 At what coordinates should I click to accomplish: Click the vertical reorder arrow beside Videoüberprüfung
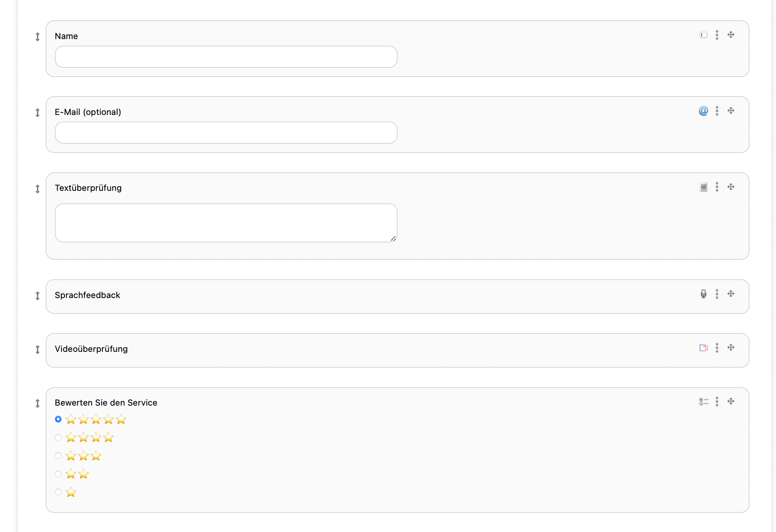[x=38, y=350]
